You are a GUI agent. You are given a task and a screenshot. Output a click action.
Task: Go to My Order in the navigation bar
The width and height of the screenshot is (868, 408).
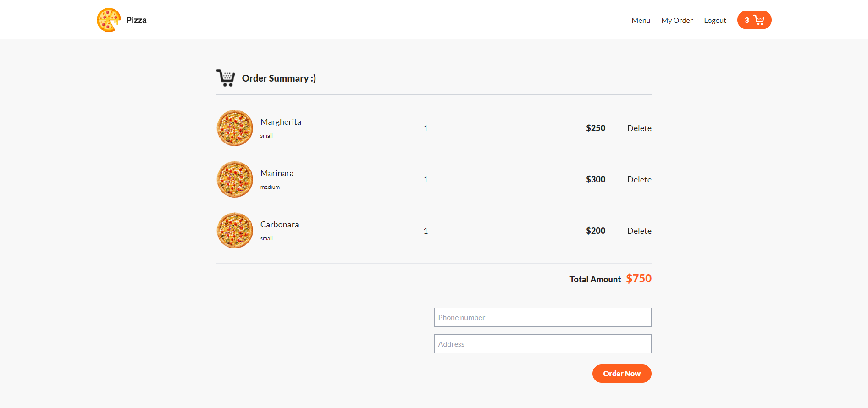(x=677, y=20)
